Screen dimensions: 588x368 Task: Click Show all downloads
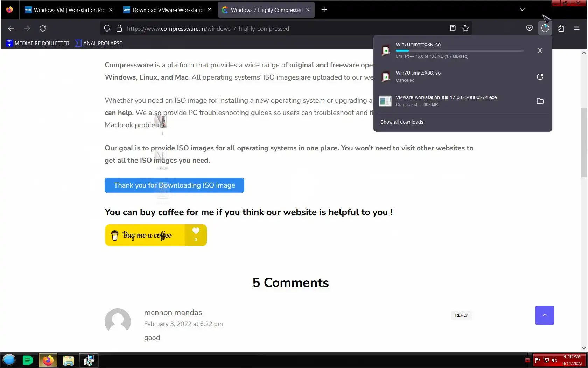[402, 122]
